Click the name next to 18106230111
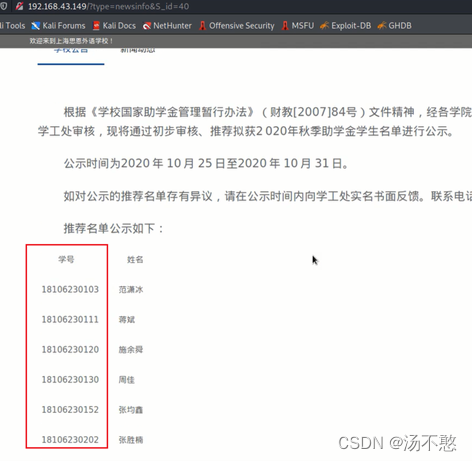The width and height of the screenshot is (472, 461). coord(127,320)
